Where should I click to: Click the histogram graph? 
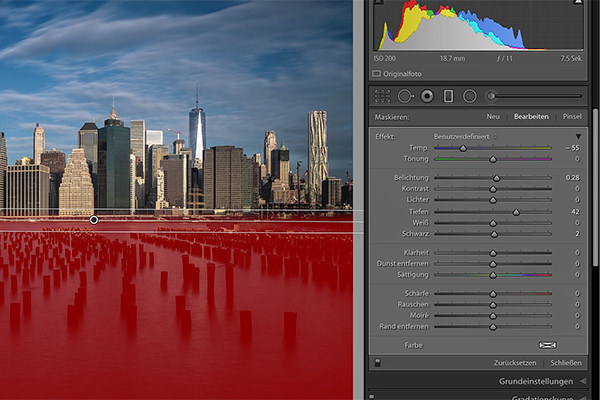(478, 25)
